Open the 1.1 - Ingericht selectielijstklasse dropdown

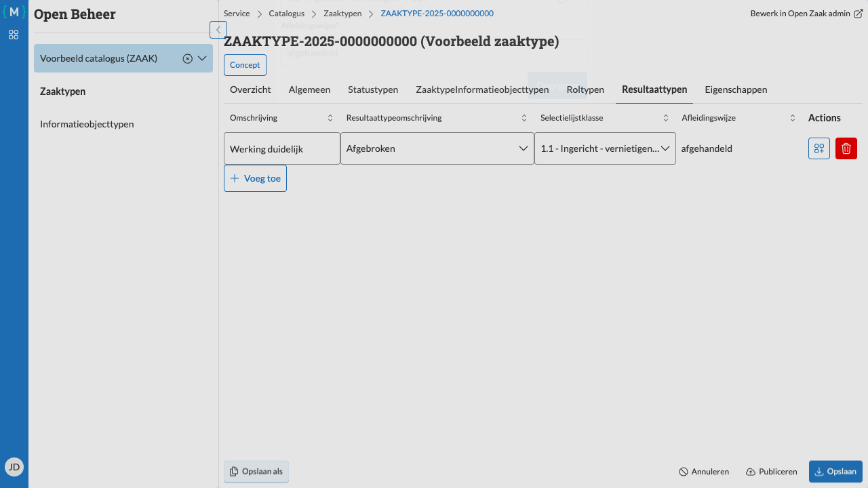click(x=605, y=148)
